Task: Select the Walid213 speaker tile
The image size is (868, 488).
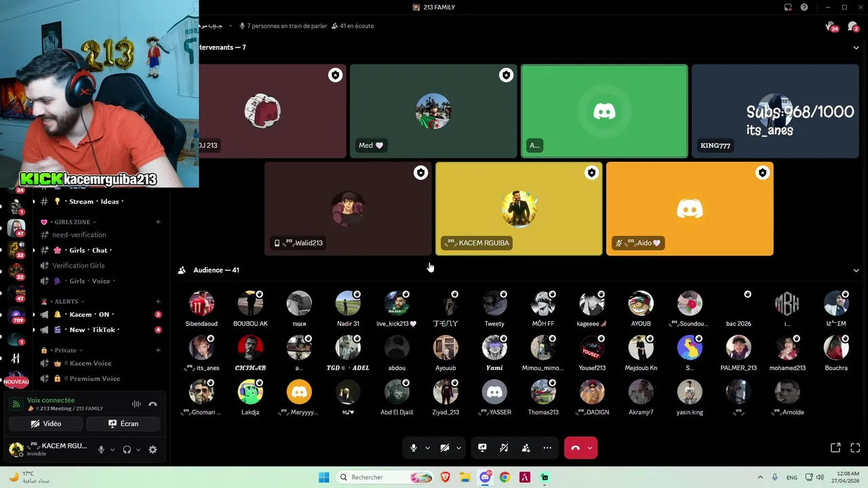Action: click(348, 209)
